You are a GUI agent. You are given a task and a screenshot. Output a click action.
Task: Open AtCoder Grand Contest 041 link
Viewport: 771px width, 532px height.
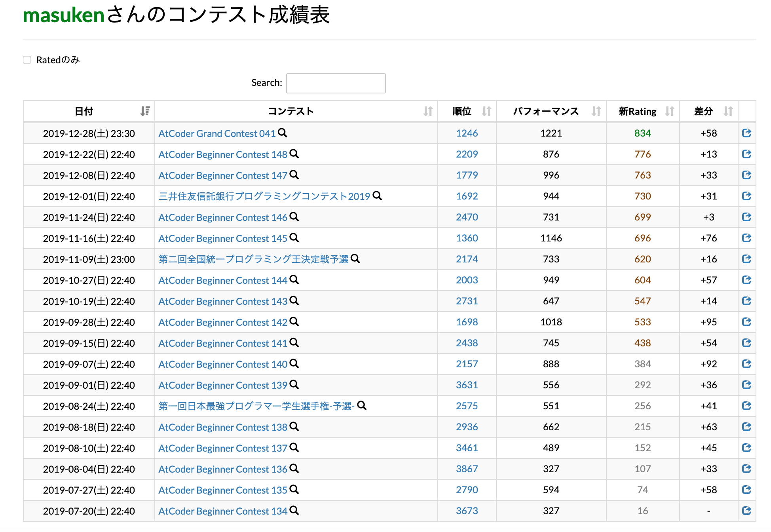click(217, 133)
